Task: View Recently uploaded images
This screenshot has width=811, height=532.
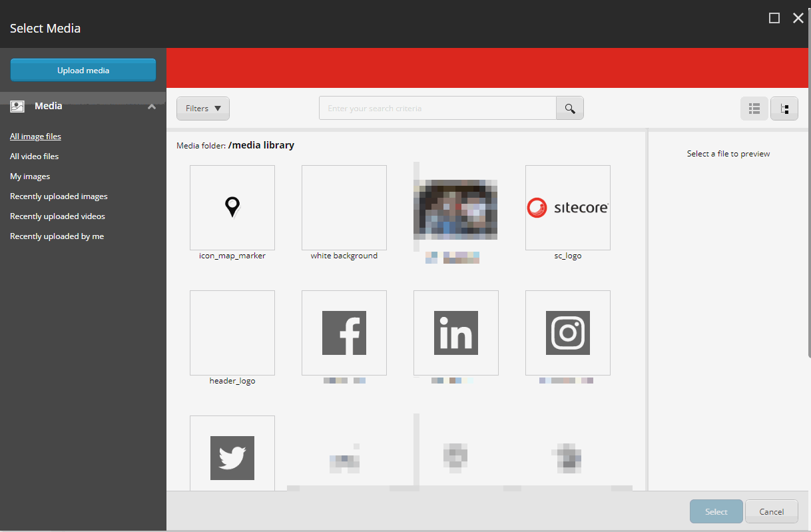Action: 59,196
